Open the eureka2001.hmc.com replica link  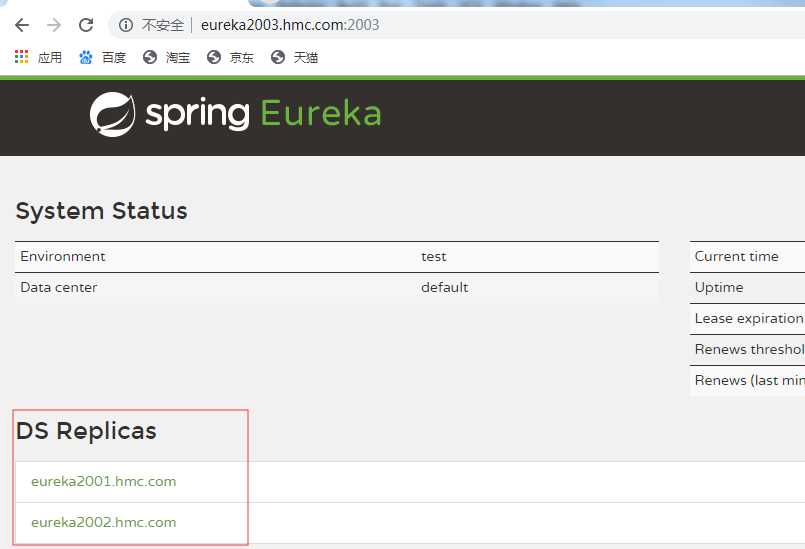(104, 481)
